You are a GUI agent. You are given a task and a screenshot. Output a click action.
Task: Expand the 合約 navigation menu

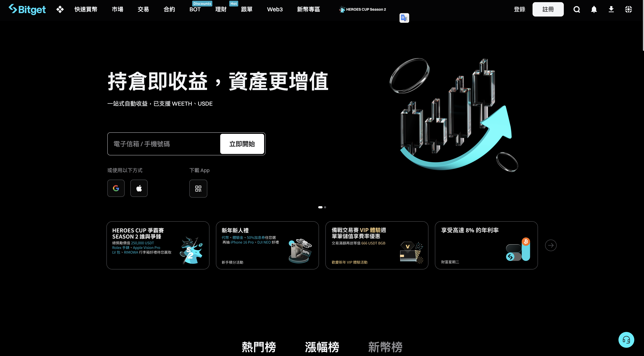tap(169, 9)
